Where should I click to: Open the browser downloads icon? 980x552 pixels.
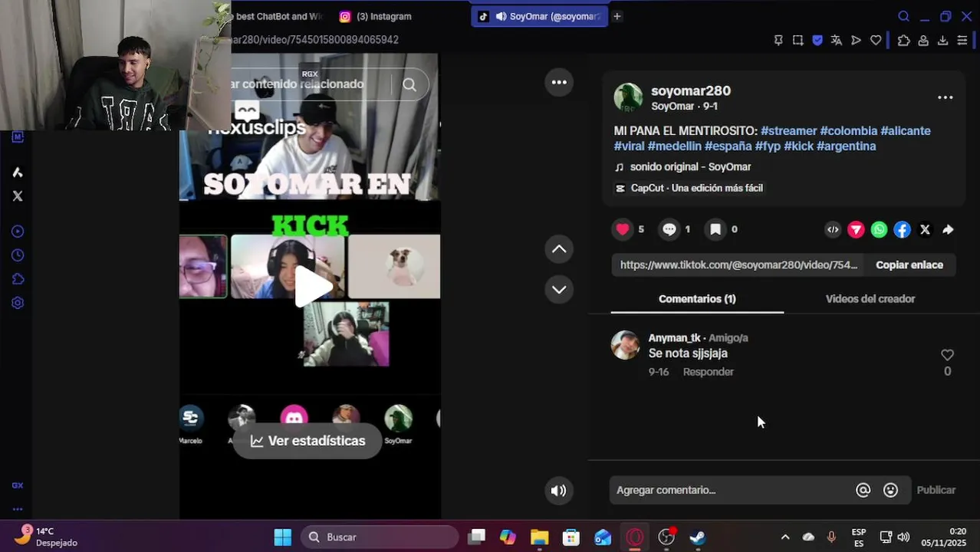click(x=942, y=41)
